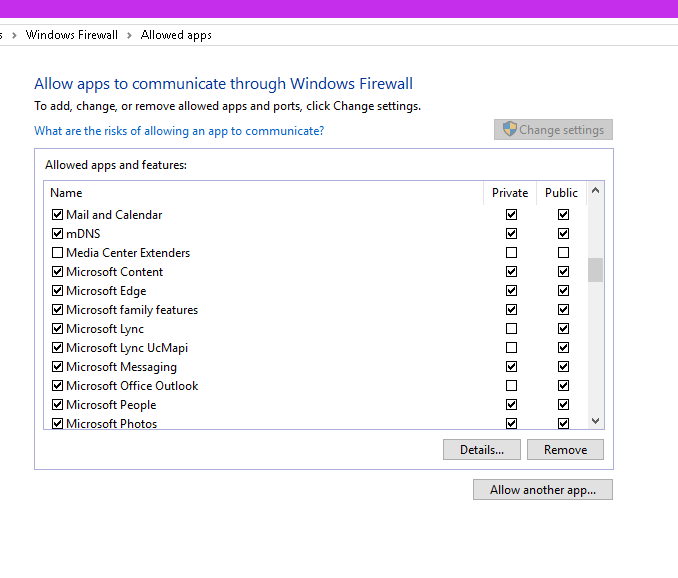Image resolution: width=678 pixels, height=578 pixels.
Task: Expand chevron before Windows Firewall breadcrumb
Action: pyautogui.click(x=14, y=35)
